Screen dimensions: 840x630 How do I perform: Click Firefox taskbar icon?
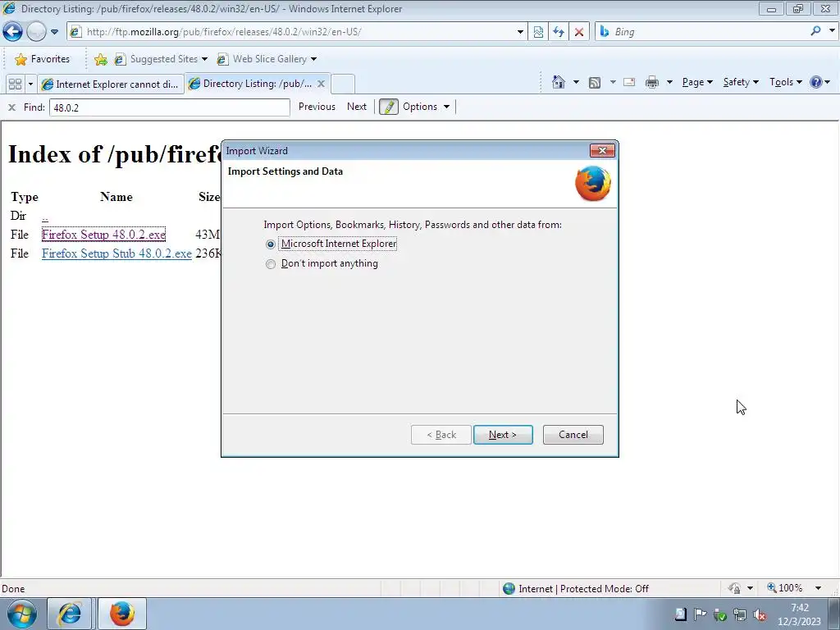point(122,614)
